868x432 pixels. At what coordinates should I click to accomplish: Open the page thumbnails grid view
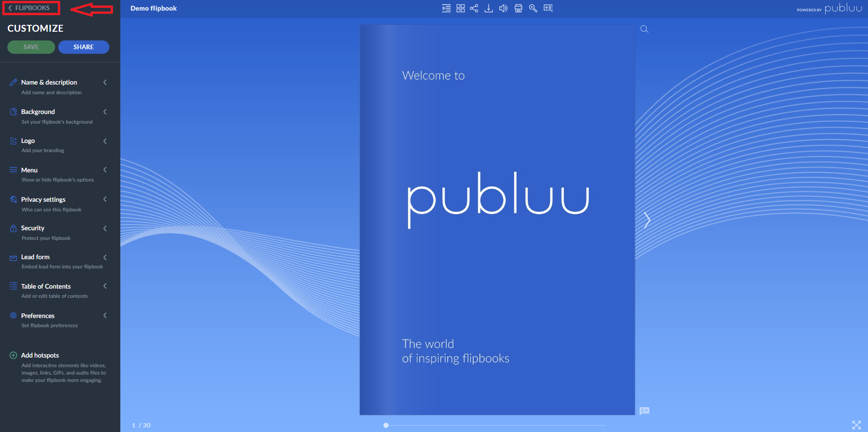460,8
